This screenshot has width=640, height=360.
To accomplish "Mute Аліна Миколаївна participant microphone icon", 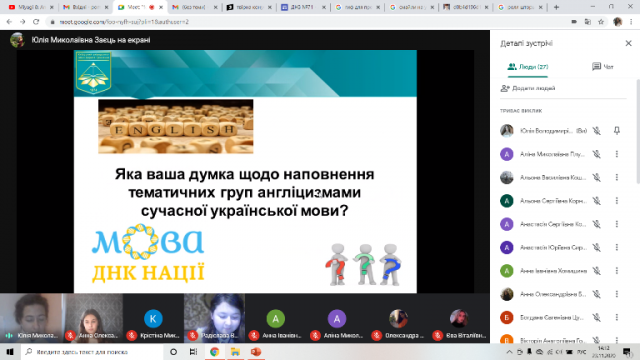I will (x=596, y=154).
